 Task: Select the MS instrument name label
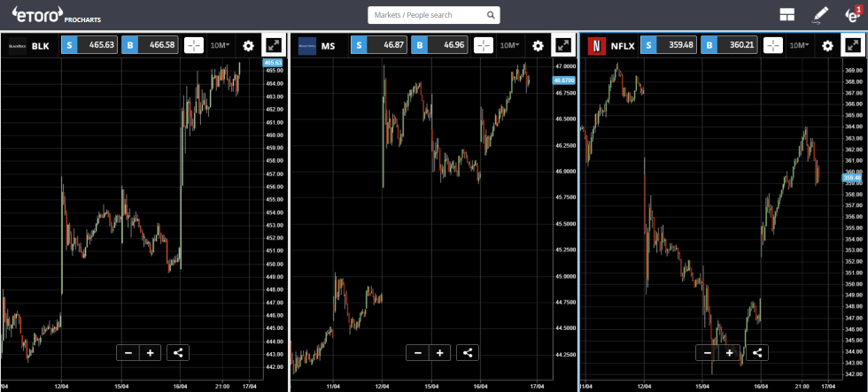pyautogui.click(x=328, y=46)
